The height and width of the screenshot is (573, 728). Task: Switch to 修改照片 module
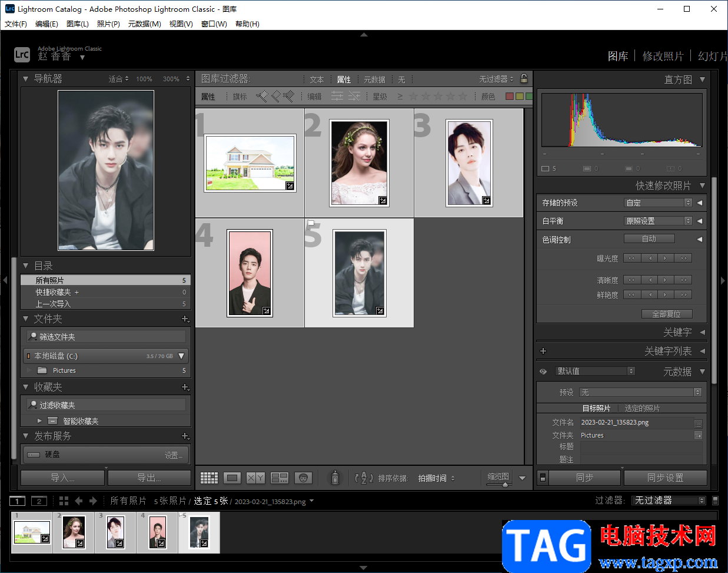[x=663, y=56]
